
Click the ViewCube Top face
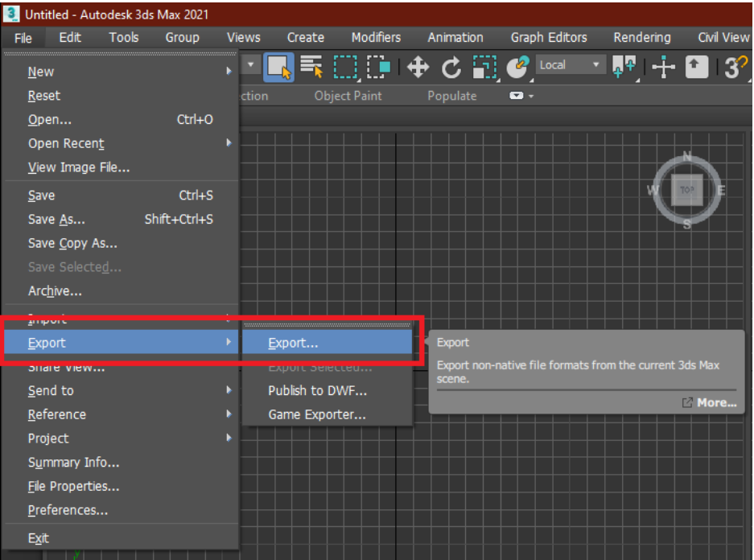point(686,190)
